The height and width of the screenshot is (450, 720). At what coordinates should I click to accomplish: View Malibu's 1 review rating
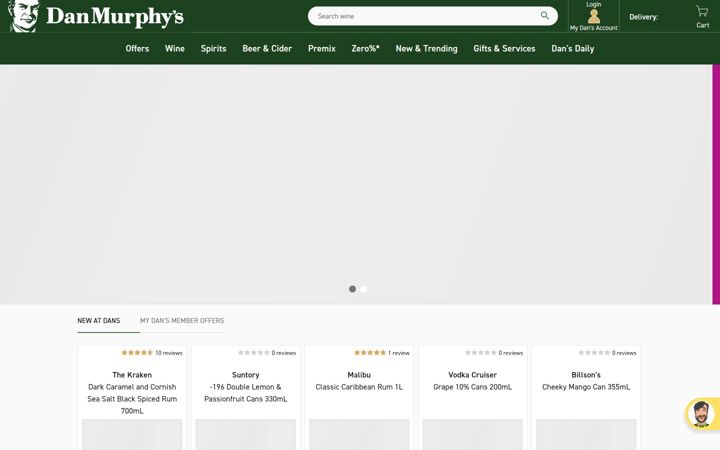point(382,353)
